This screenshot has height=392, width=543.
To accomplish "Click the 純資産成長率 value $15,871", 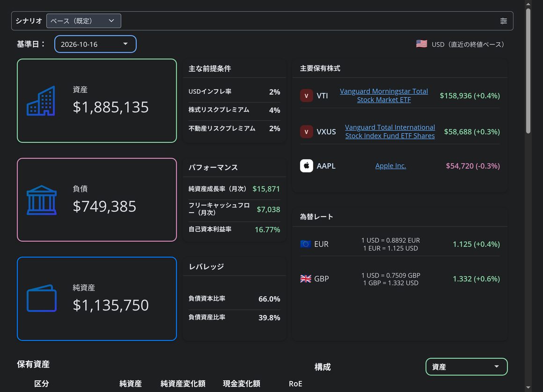I will (266, 189).
